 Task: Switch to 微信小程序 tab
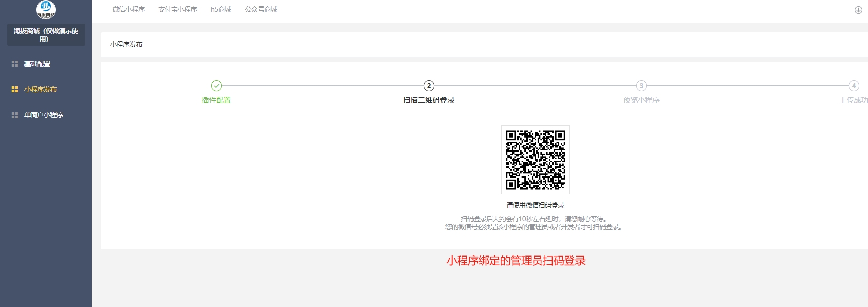tap(128, 9)
